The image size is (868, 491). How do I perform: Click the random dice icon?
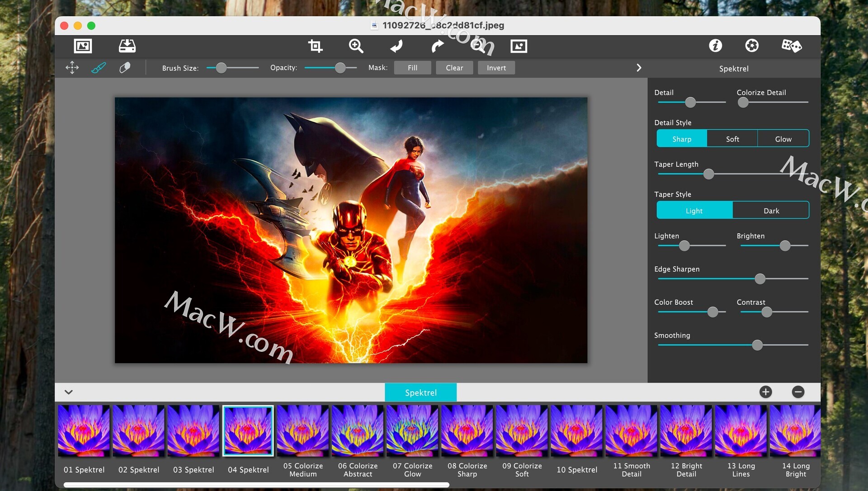(x=792, y=45)
